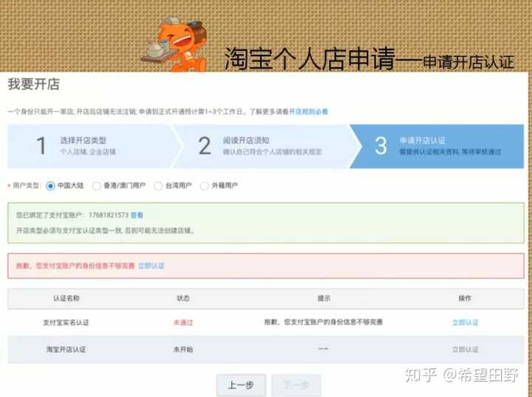Select the 香港/澳门用户 radio button
532x397 pixels.
click(x=96, y=186)
